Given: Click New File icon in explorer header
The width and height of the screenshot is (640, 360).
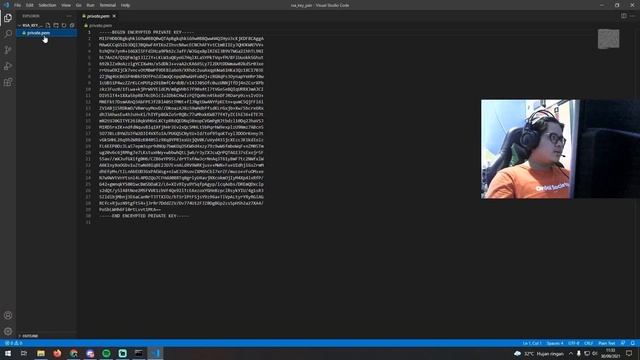Looking at the screenshot, I should click(48, 25).
